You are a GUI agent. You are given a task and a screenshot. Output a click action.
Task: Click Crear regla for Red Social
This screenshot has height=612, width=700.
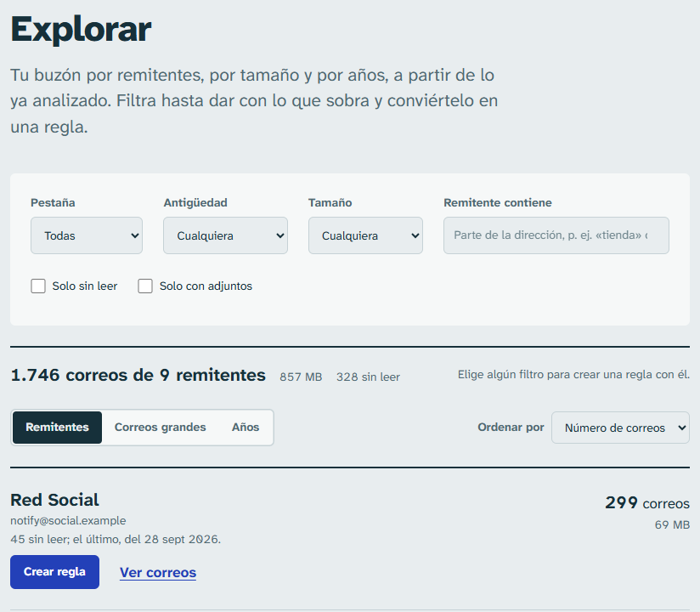pyautogui.click(x=54, y=572)
